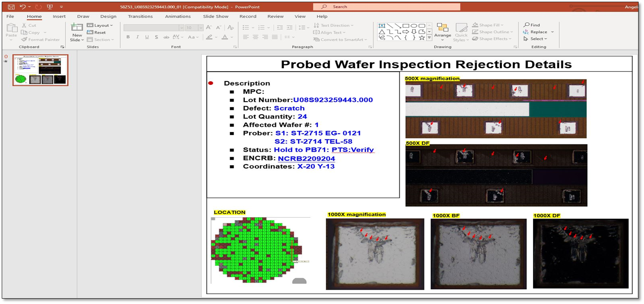Image resolution: width=644 pixels, height=304 pixels.
Task: Open the line spacing options
Action: [x=304, y=28]
